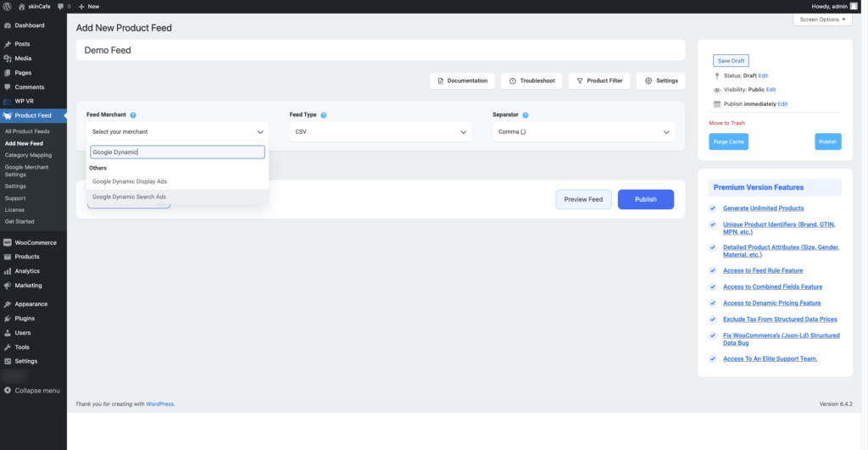868x450 pixels.
Task: Click the Marketing megaphone icon
Action: click(7, 286)
